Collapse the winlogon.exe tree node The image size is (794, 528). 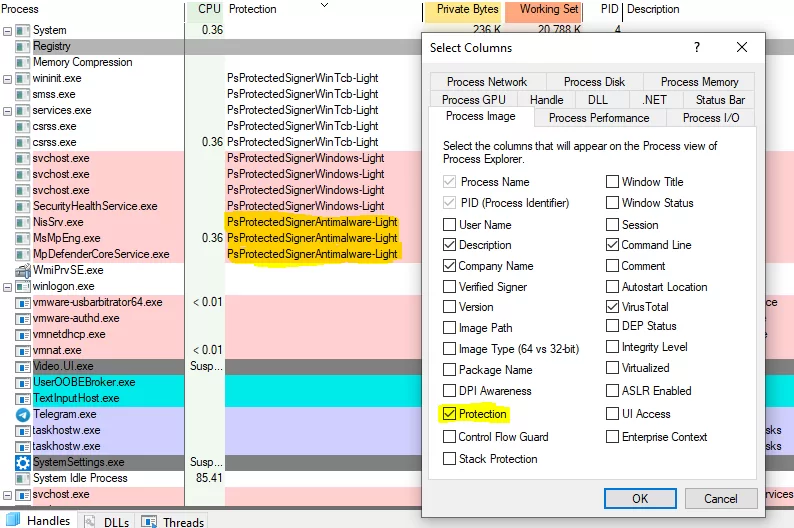(x=8, y=286)
